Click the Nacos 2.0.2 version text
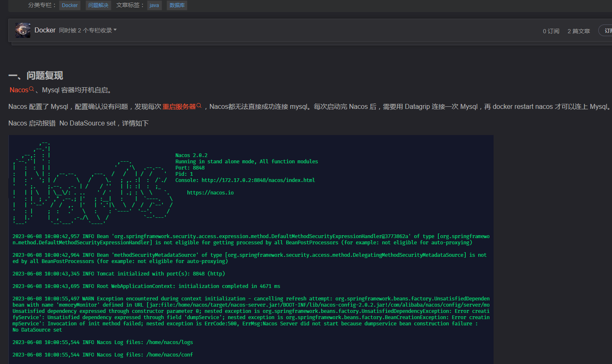 click(191, 155)
